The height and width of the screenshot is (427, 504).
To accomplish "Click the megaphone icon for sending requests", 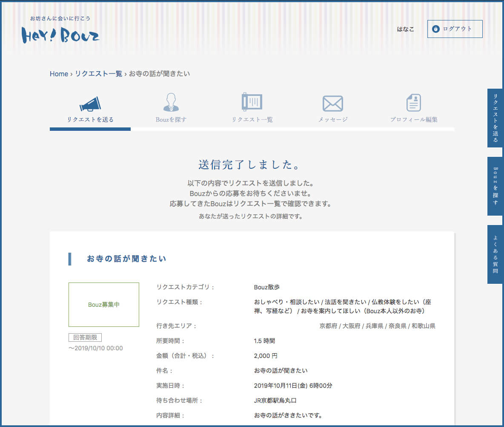I will coord(90,104).
